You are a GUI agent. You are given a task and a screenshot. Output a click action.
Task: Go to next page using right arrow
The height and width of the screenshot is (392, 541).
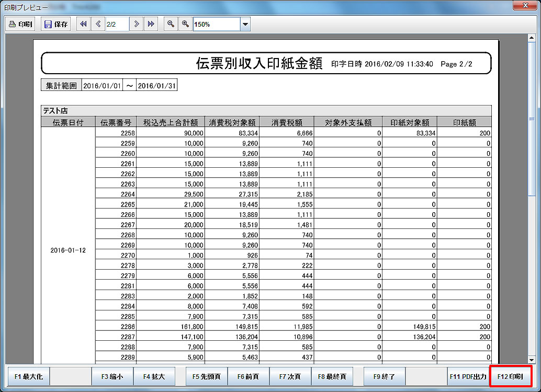tap(136, 24)
